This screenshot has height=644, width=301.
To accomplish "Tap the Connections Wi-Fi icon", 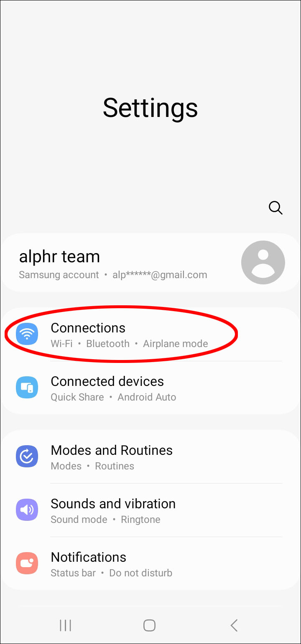I will (x=27, y=334).
